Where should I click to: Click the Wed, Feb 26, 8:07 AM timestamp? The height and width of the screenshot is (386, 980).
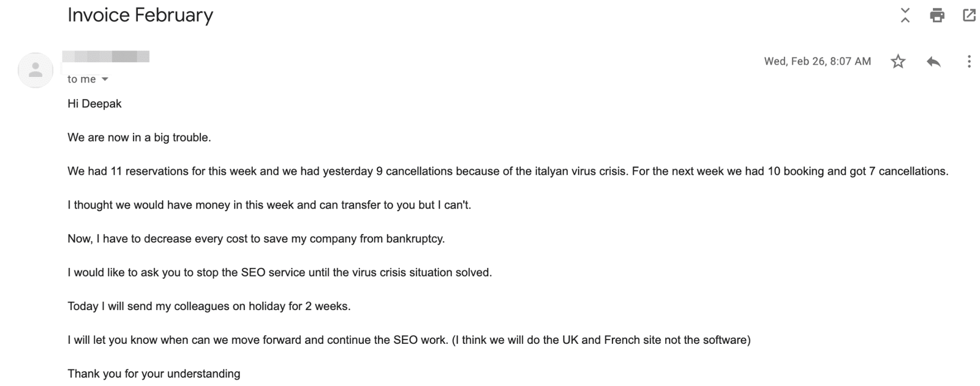point(817,61)
